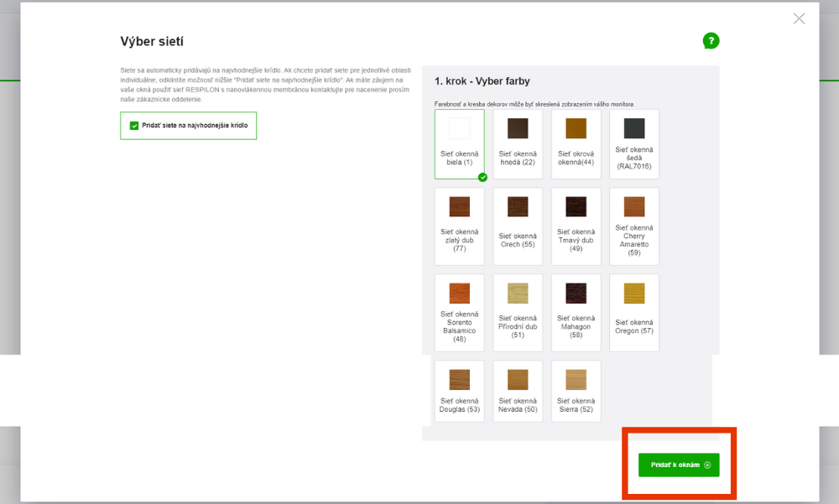
Task: Select 'zlatý dub (77)' decor
Action: point(459,226)
